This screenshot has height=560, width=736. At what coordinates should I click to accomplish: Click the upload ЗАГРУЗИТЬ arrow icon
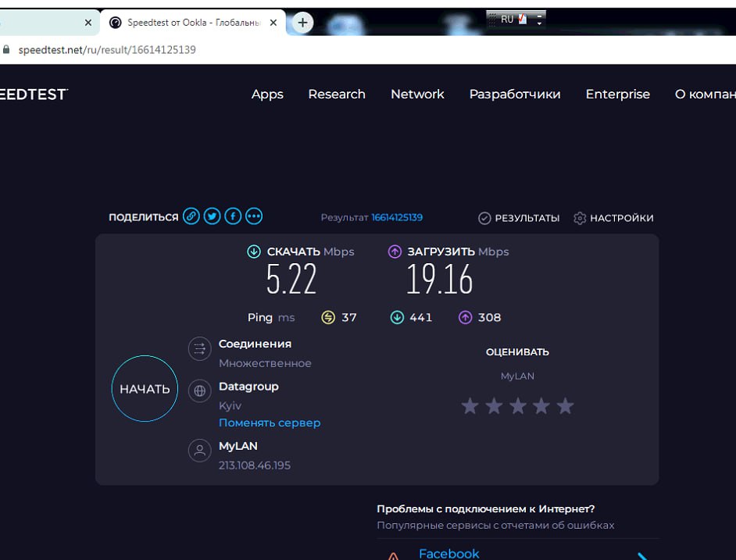(395, 251)
